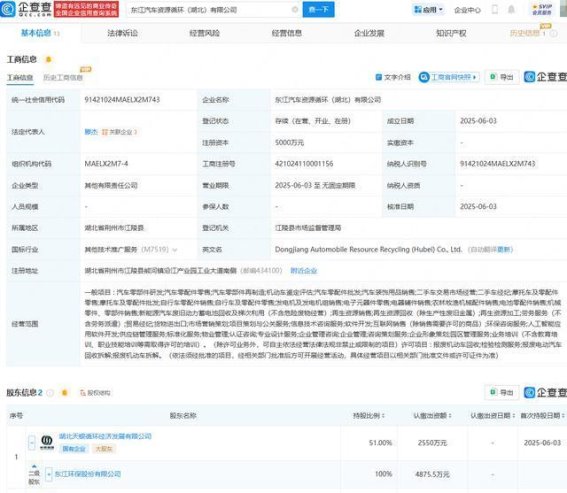
Task: Open 文字介绍 text introduction
Action: pos(393,77)
